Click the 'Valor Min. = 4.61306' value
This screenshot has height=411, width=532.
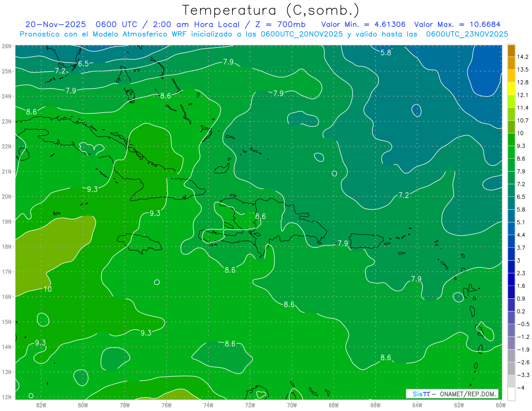coord(364,24)
